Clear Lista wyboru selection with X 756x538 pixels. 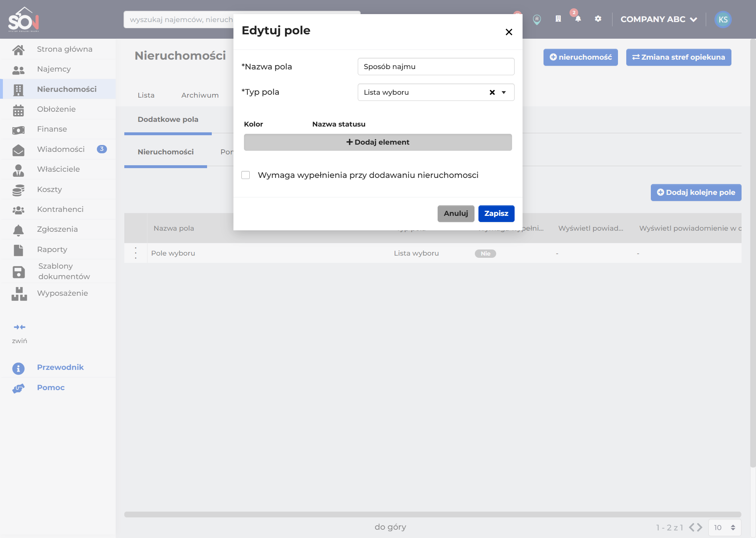[x=492, y=93]
